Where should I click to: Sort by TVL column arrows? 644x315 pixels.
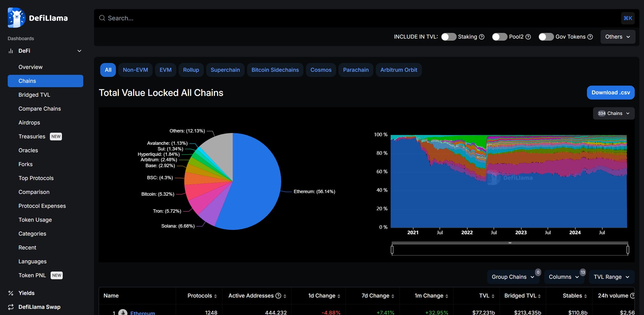coord(493,296)
